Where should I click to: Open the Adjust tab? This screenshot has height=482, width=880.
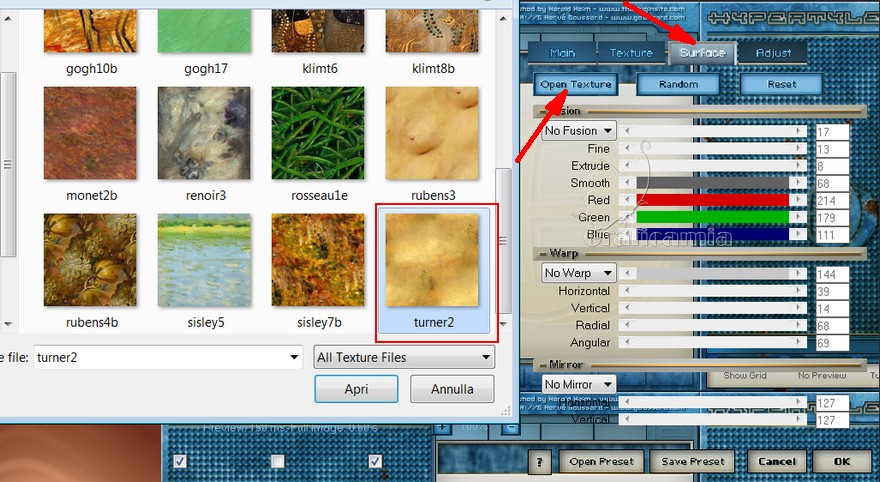click(773, 53)
